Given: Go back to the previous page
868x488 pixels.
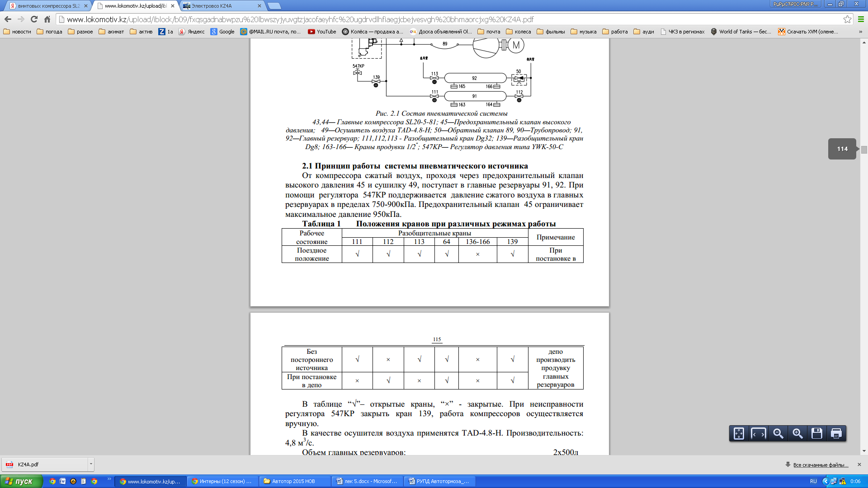Looking at the screenshot, I should click(8, 19).
